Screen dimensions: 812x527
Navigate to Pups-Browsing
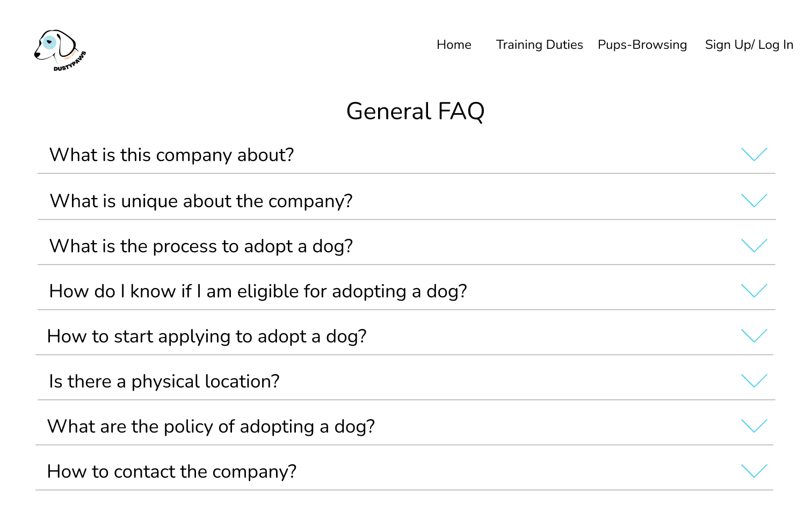(x=642, y=45)
